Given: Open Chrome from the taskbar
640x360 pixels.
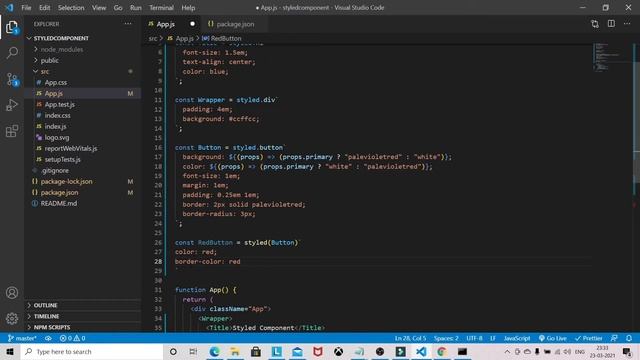Looking at the screenshot, I should (441, 351).
